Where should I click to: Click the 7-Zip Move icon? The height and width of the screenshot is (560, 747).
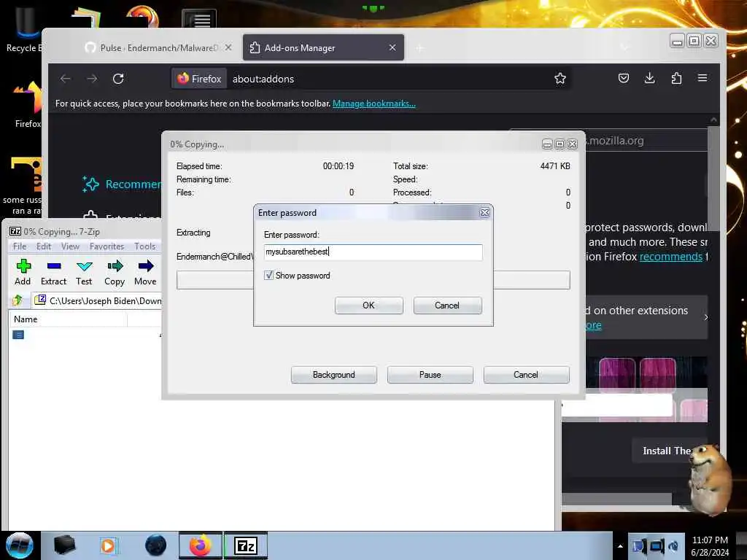(x=145, y=273)
